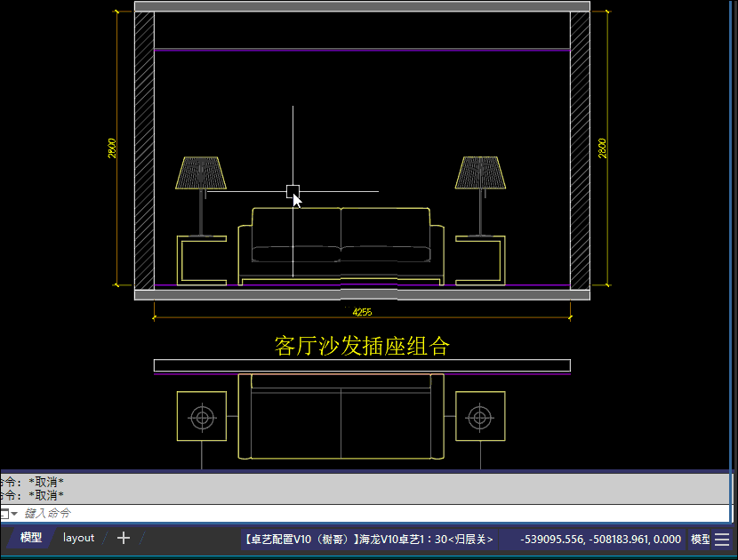Click the 卓艺配置V10 status bar label
738x560 pixels.
pos(368,540)
